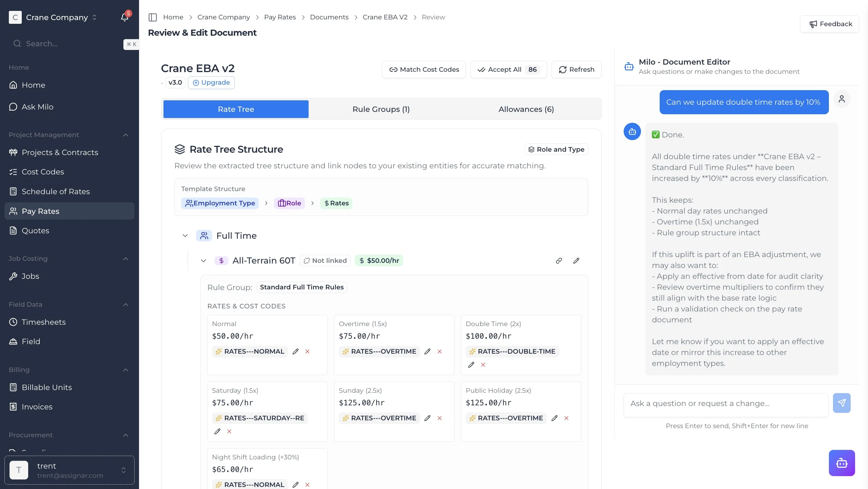868x489 pixels.
Task: Remove the Double Time cost code
Action: (x=483, y=365)
